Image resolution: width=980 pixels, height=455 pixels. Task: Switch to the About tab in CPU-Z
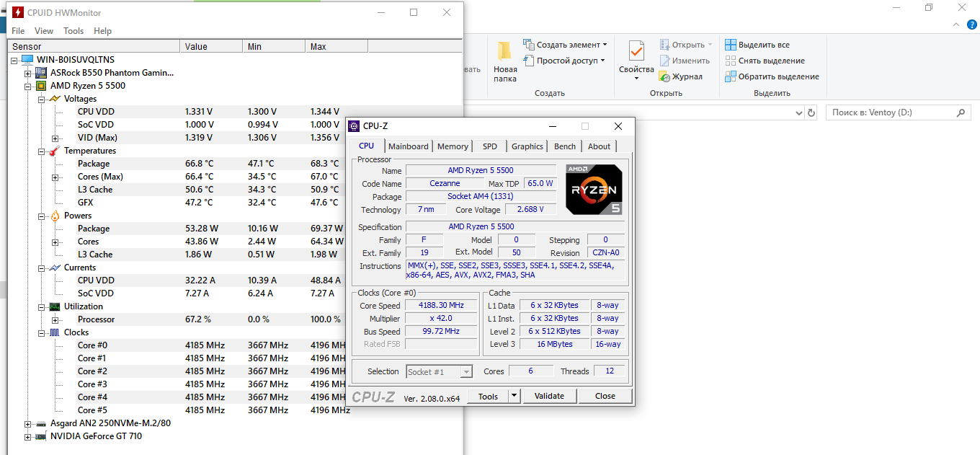600,146
